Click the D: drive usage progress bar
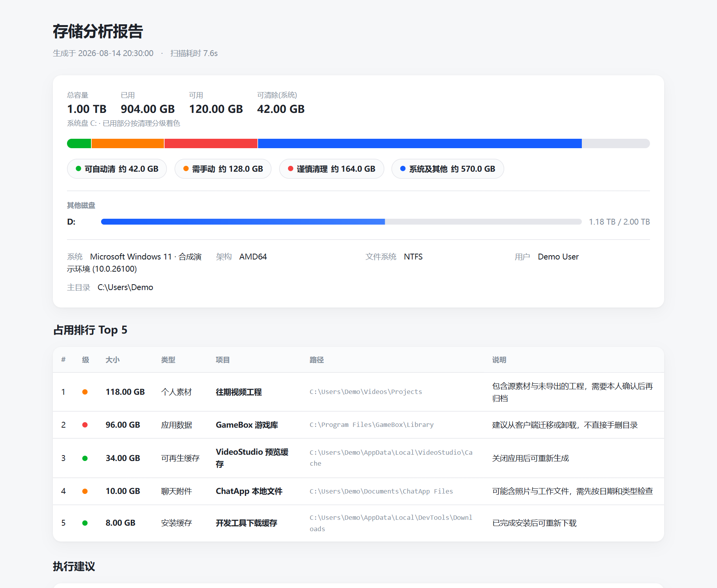The image size is (717, 588). point(341,222)
